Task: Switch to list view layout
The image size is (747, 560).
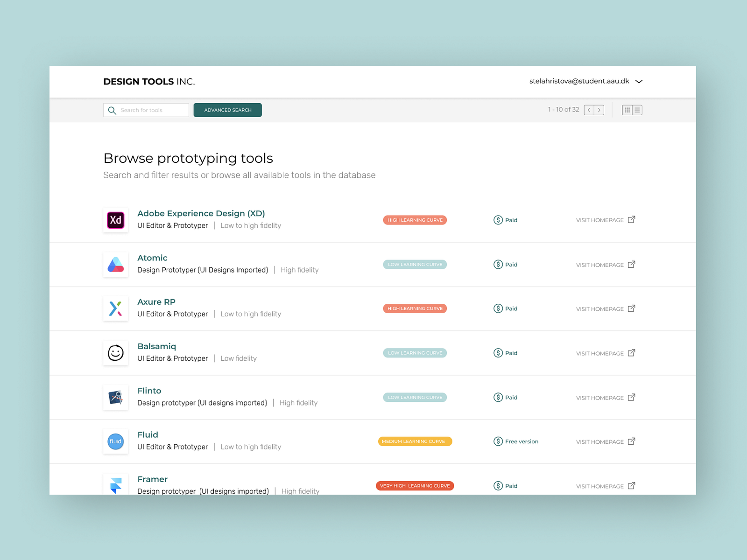Action: [x=637, y=110]
